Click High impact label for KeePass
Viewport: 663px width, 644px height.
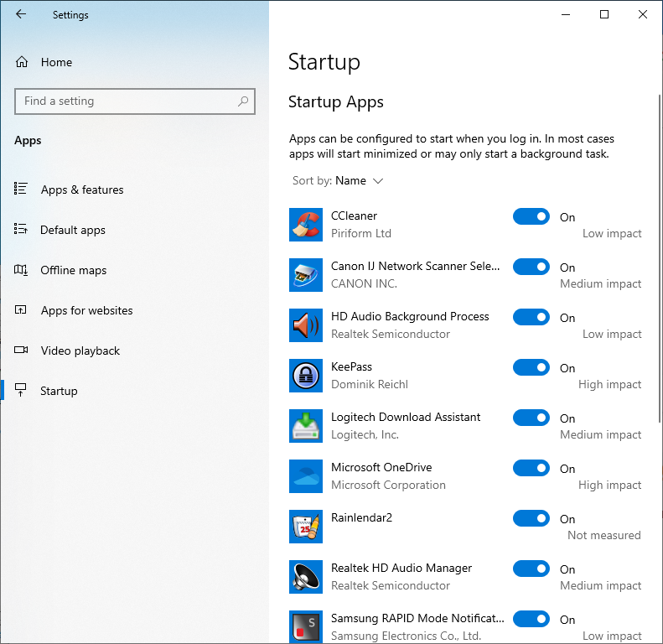(x=609, y=385)
